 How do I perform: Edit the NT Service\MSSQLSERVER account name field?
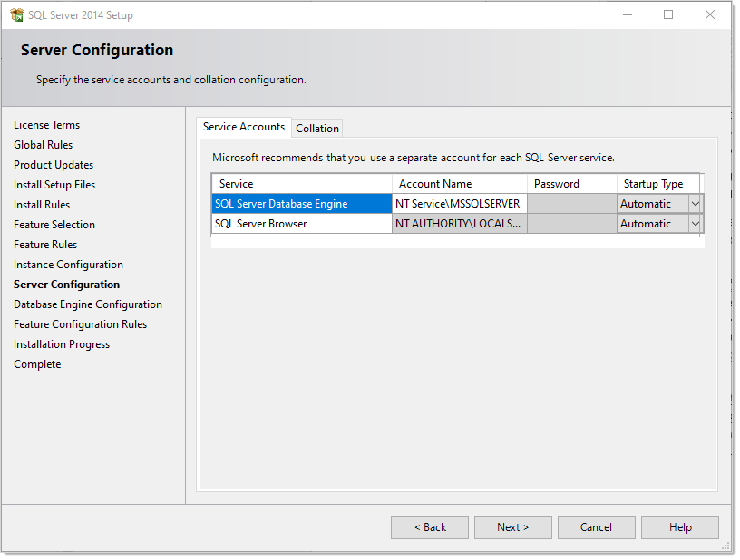click(x=459, y=204)
